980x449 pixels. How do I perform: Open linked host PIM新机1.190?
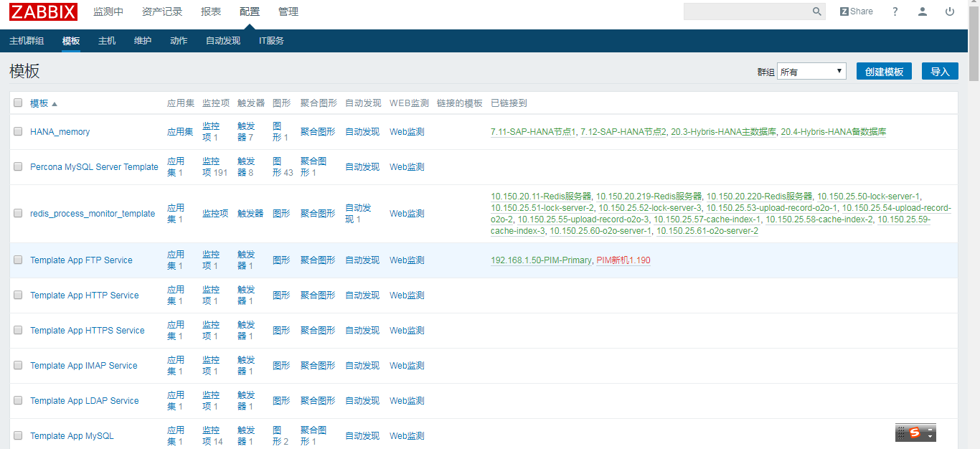point(623,260)
